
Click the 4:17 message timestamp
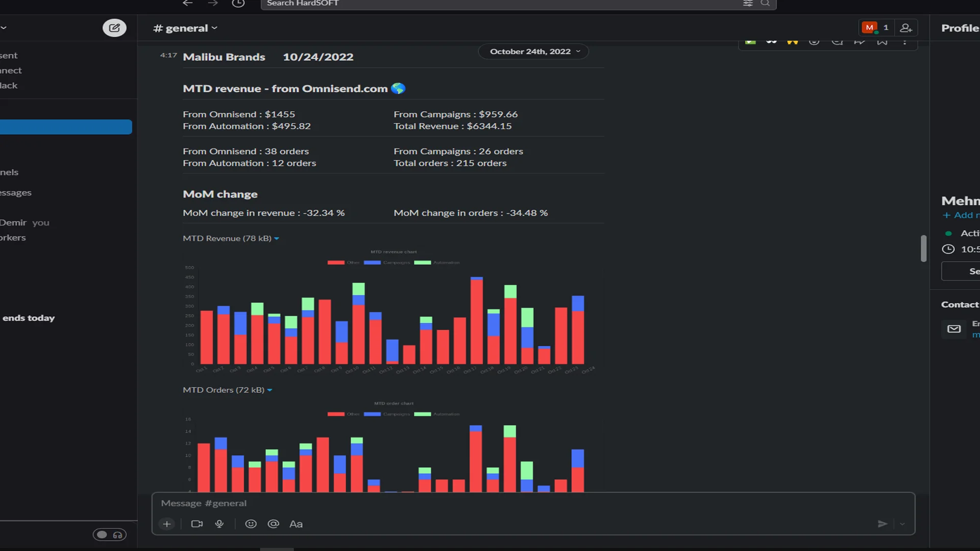click(x=168, y=55)
